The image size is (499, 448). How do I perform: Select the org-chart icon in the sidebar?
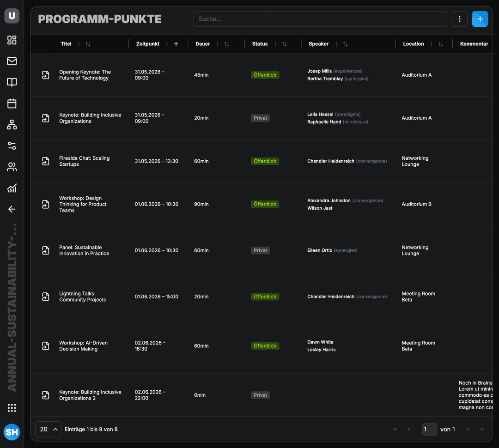pos(12,124)
